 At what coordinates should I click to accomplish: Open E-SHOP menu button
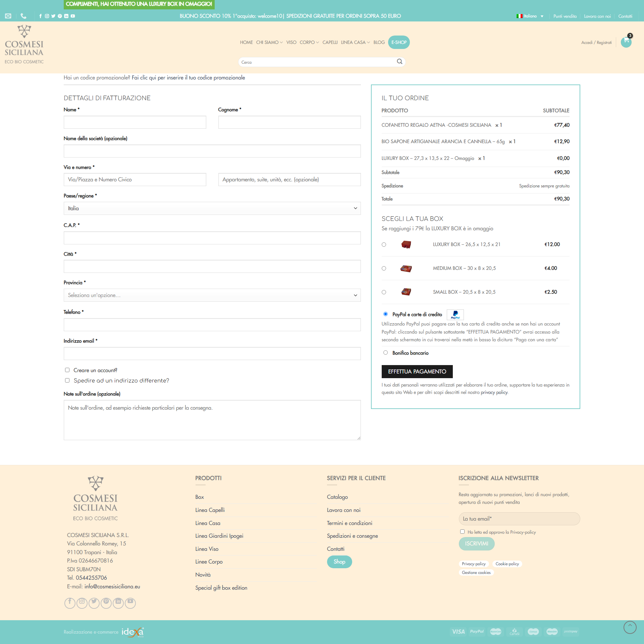(399, 42)
